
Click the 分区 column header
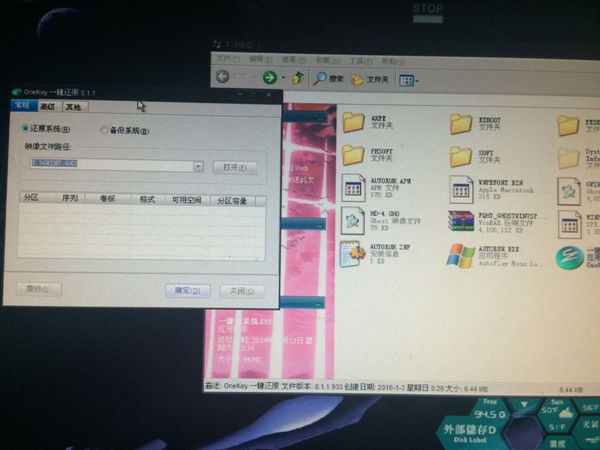click(x=36, y=197)
